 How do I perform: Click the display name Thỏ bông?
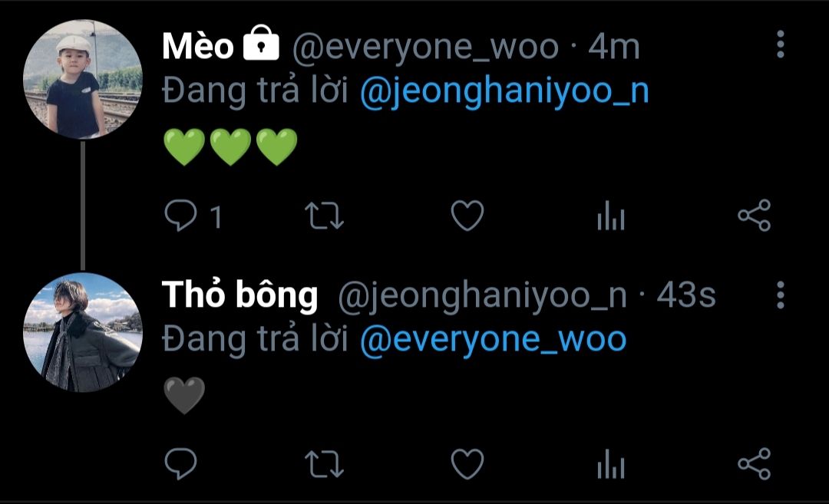240,295
